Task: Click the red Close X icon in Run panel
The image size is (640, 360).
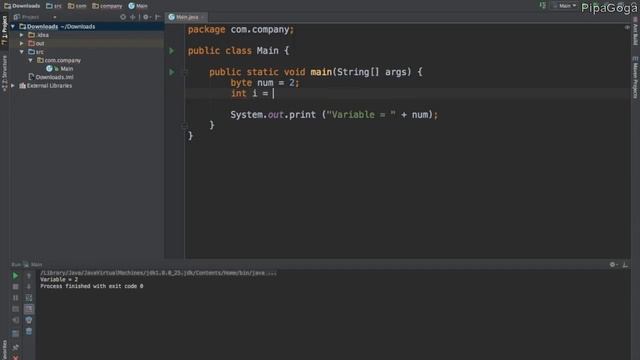Action: point(15,357)
